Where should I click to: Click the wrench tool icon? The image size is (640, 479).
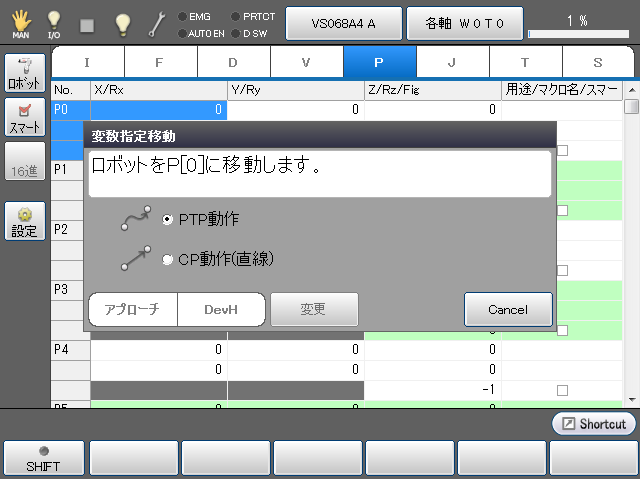point(157,23)
